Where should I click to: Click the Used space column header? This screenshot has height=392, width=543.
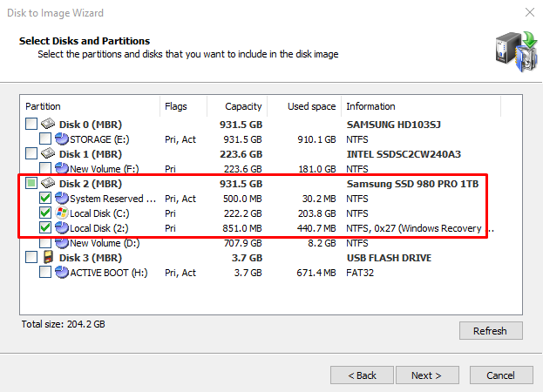pos(304,106)
